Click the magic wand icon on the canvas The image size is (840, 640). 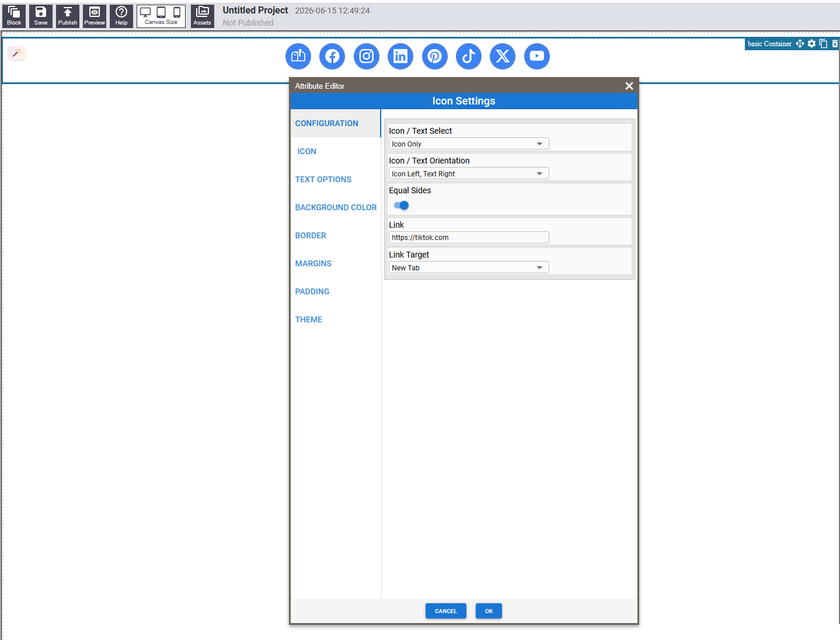click(x=16, y=53)
